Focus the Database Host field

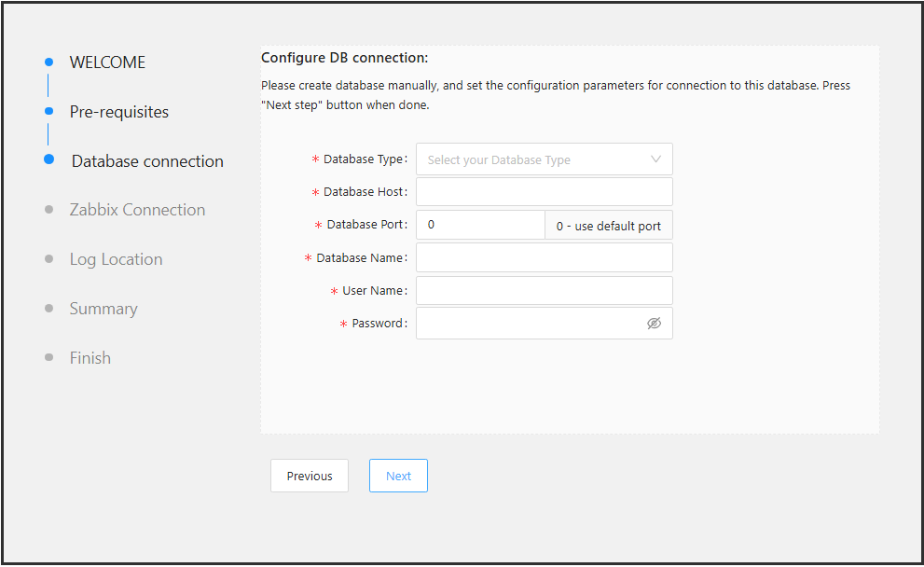544,192
